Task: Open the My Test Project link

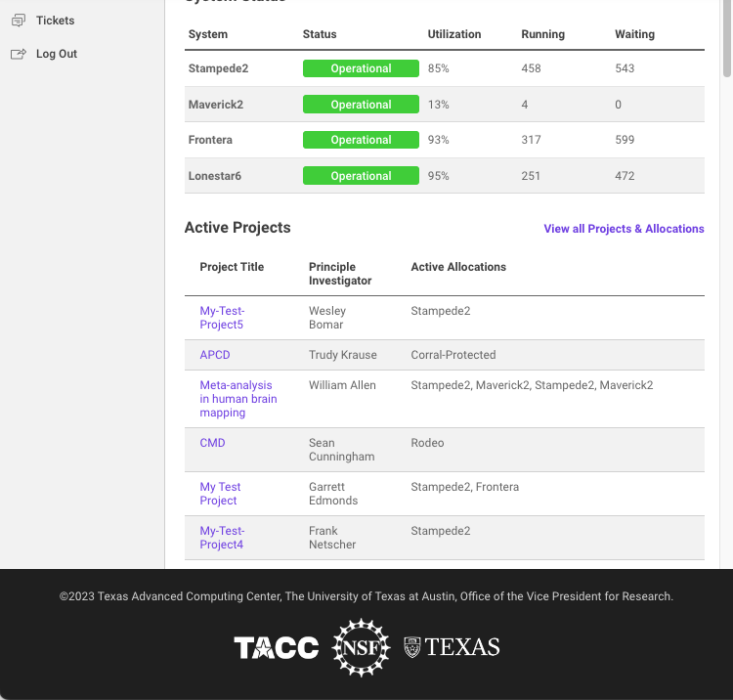Action: 220,494
